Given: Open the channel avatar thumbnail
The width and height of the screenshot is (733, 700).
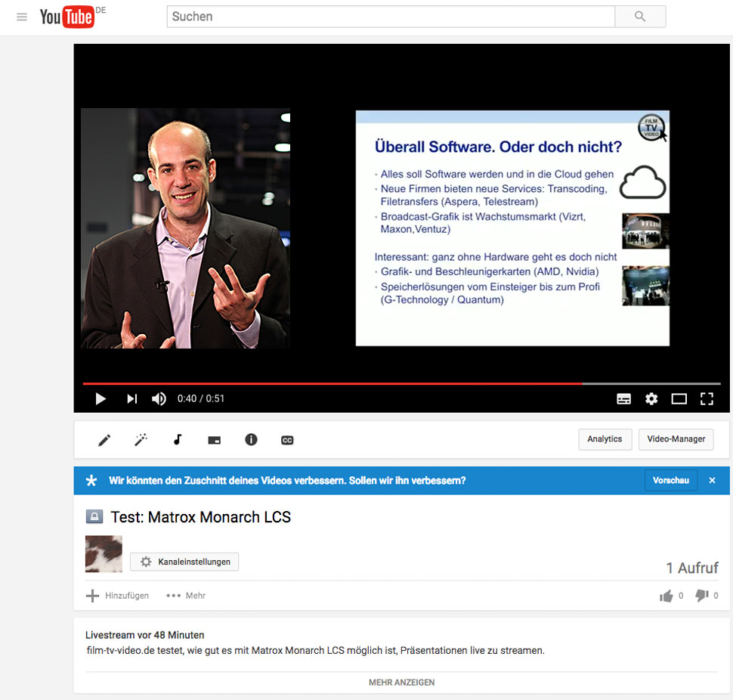Looking at the screenshot, I should click(x=104, y=554).
